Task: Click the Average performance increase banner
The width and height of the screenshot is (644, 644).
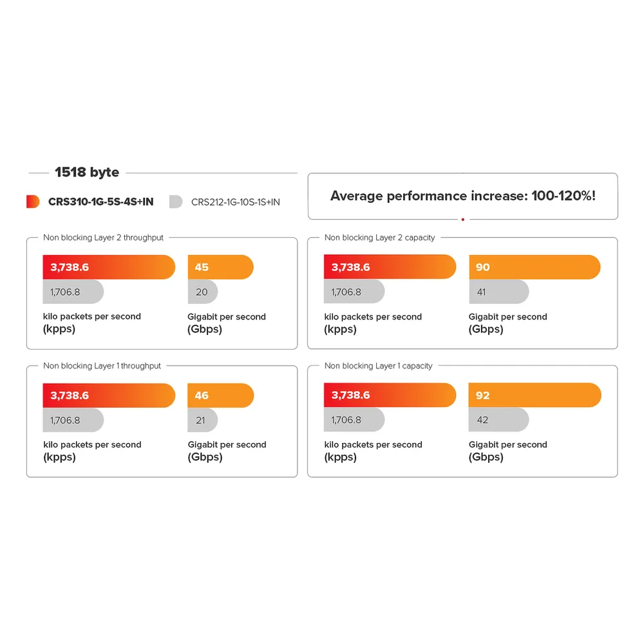Action: [x=463, y=196]
